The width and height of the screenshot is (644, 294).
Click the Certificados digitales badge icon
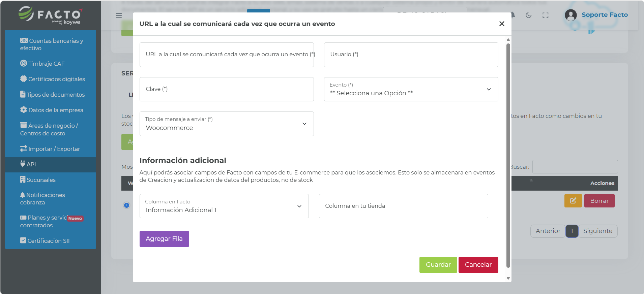[x=24, y=78]
